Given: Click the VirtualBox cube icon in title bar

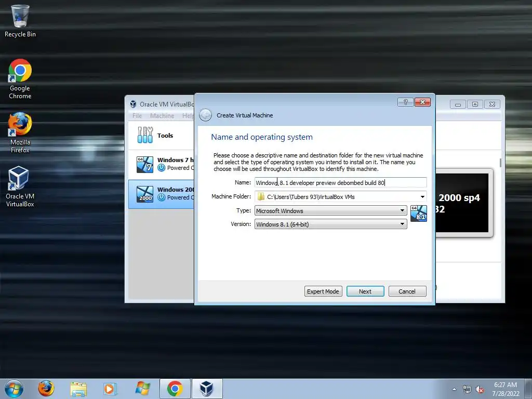Looking at the screenshot, I should pyautogui.click(x=133, y=104).
